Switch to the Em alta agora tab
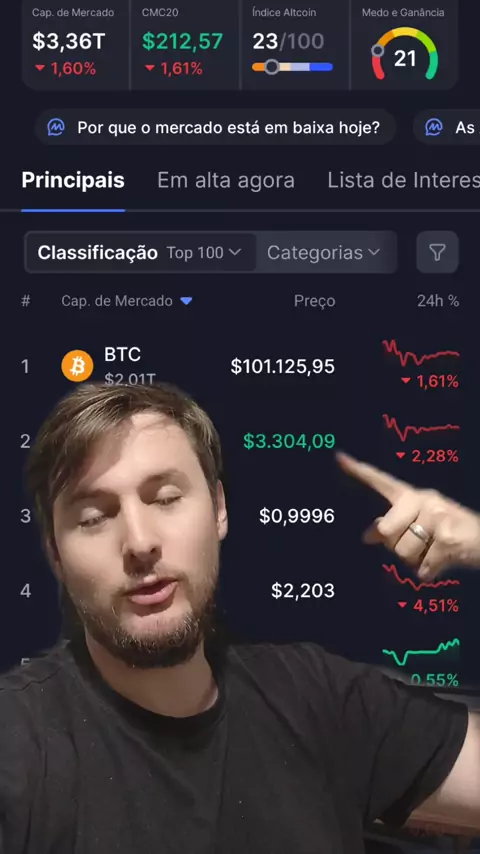Screen dimensions: 480x854 tap(226, 180)
